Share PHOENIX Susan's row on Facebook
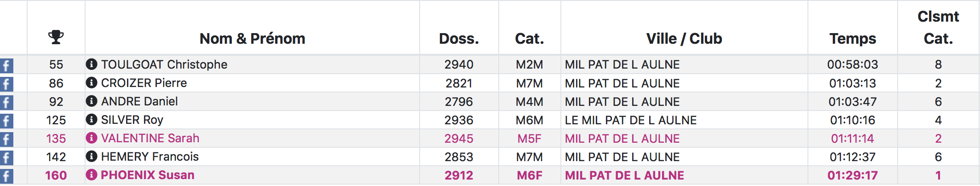 click(x=6, y=176)
